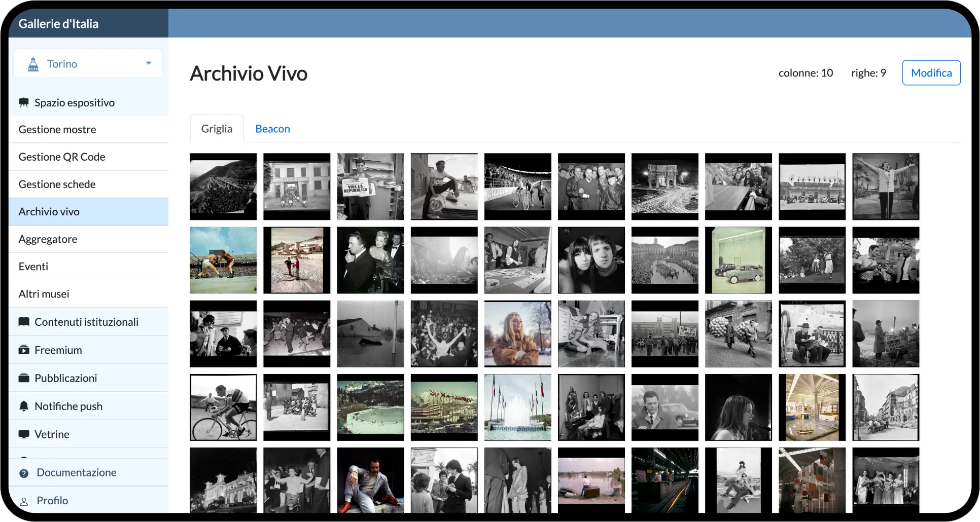Click the Profilo user icon
This screenshot has width=980, height=522.
click(24, 501)
